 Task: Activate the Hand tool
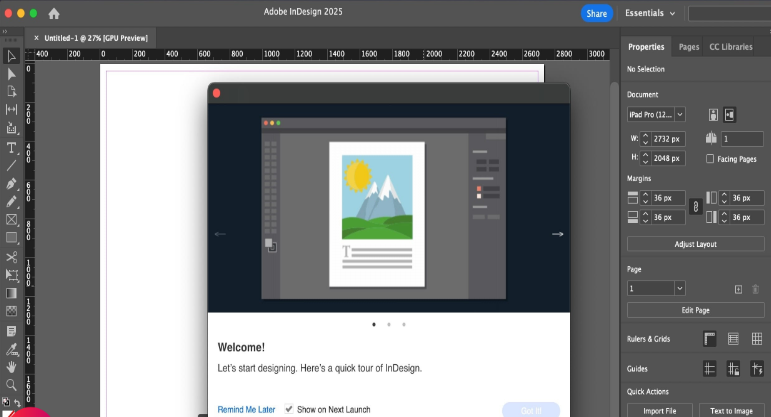point(12,366)
